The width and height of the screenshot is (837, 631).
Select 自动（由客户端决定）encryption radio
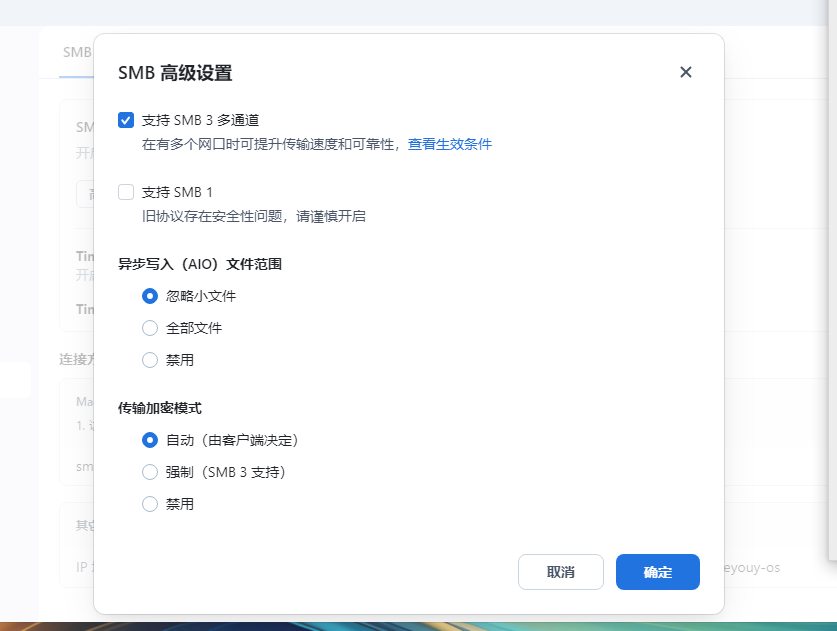pos(150,440)
